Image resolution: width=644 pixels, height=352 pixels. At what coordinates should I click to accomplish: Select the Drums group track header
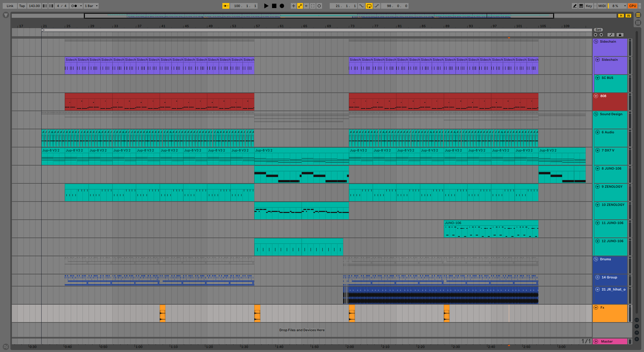[610, 265]
